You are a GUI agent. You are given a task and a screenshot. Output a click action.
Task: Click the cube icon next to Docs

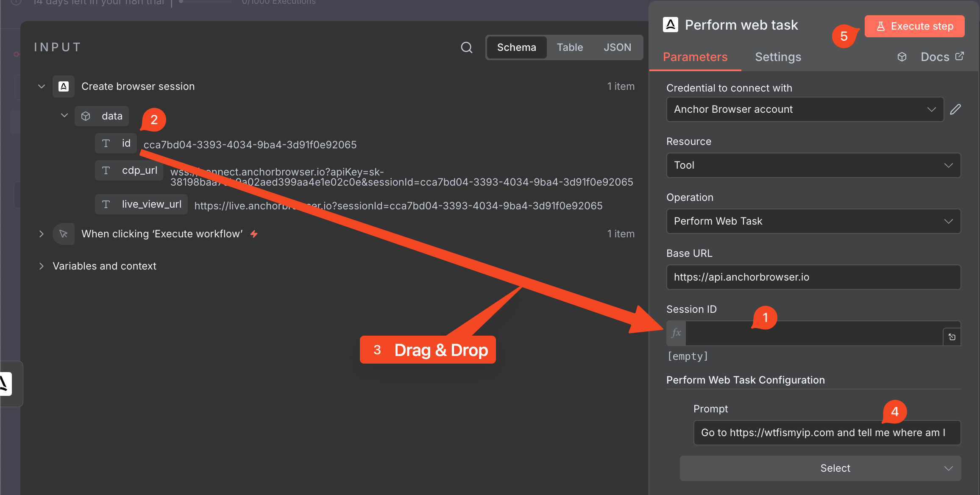[x=902, y=57]
